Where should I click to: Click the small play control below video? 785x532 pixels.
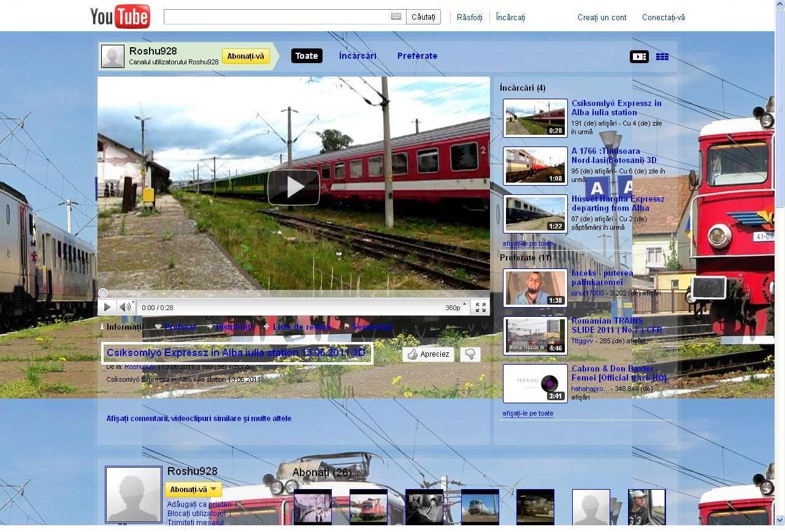(x=107, y=307)
